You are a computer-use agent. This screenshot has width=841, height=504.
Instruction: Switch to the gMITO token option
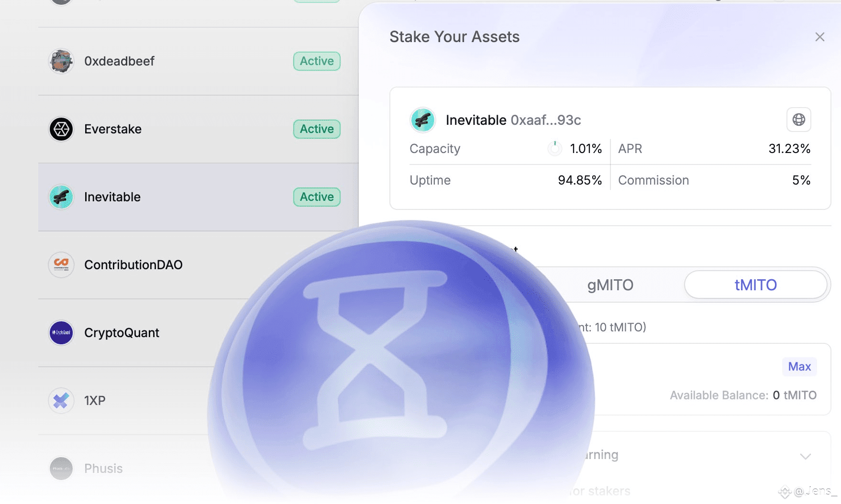pos(610,285)
